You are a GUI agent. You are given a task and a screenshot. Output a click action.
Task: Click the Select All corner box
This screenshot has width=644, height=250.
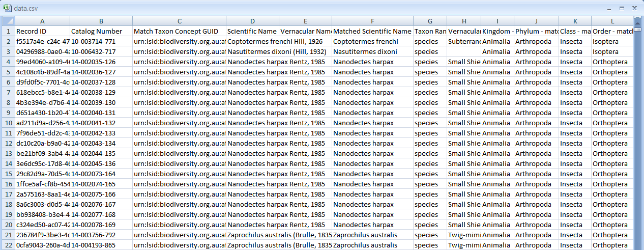[7, 21]
